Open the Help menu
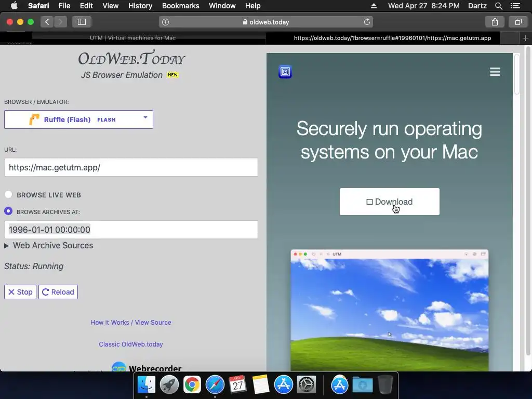This screenshot has height=399, width=532. point(253,6)
